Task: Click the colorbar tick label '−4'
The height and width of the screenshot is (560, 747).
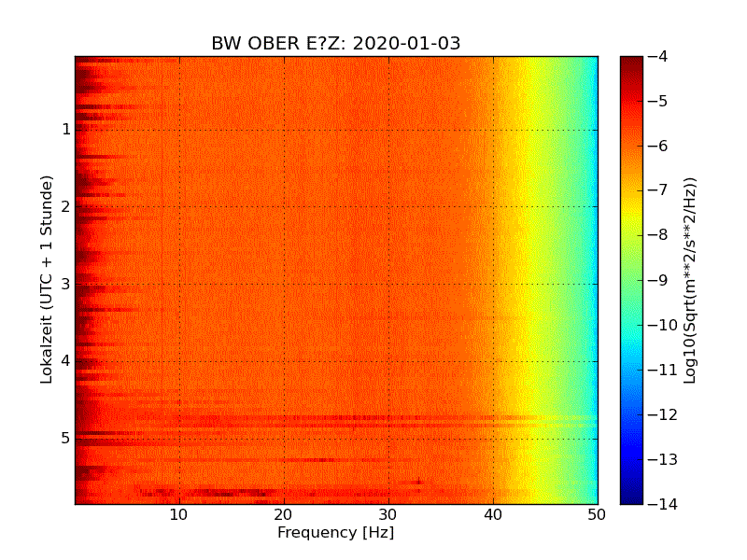Action: click(658, 56)
